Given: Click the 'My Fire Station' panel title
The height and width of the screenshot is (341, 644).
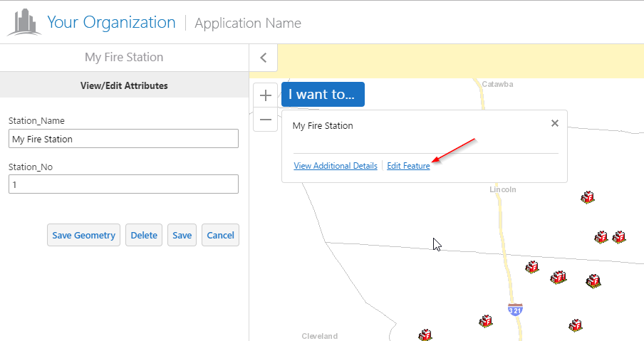Looking at the screenshot, I should [124, 57].
